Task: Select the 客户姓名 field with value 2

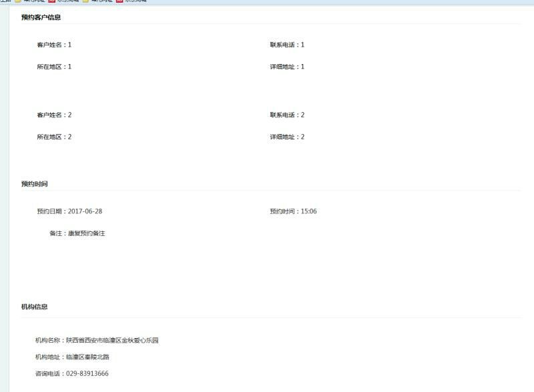Action: tap(54, 115)
